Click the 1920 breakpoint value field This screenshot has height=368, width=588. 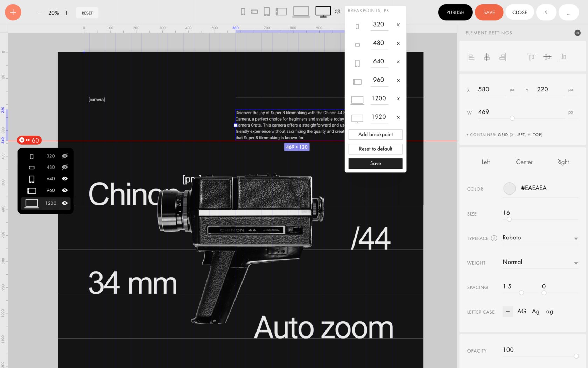[x=379, y=117]
